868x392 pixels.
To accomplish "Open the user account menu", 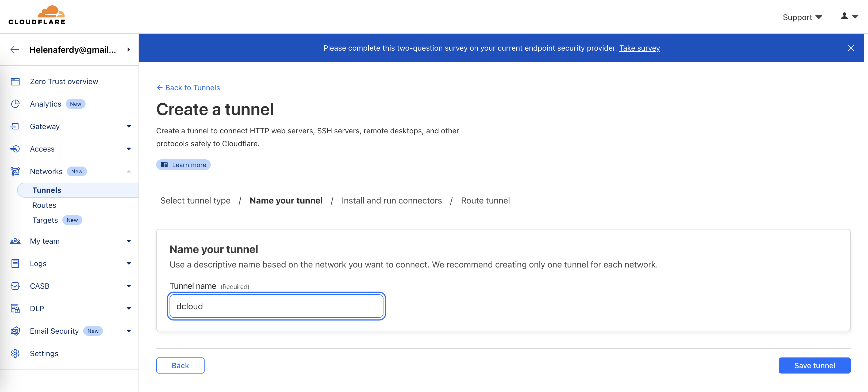I will [849, 16].
